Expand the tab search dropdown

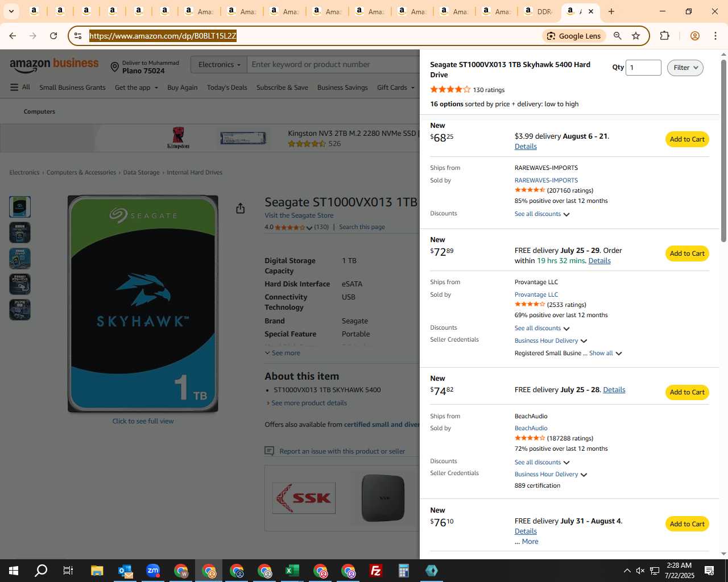pyautogui.click(x=11, y=11)
